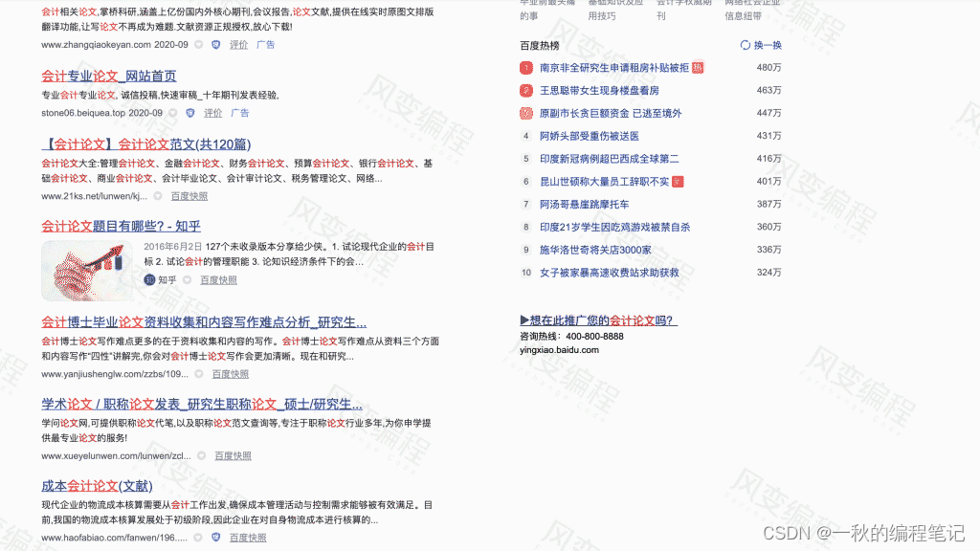
Task: Click the circle icon after yanjiushenglw.com URL
Action: click(x=199, y=374)
